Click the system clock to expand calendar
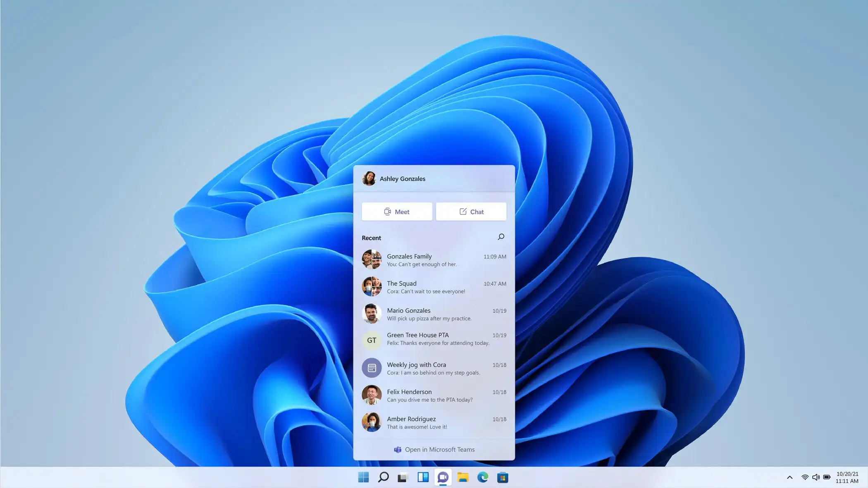Viewport: 868px width, 488px height. coord(848,477)
